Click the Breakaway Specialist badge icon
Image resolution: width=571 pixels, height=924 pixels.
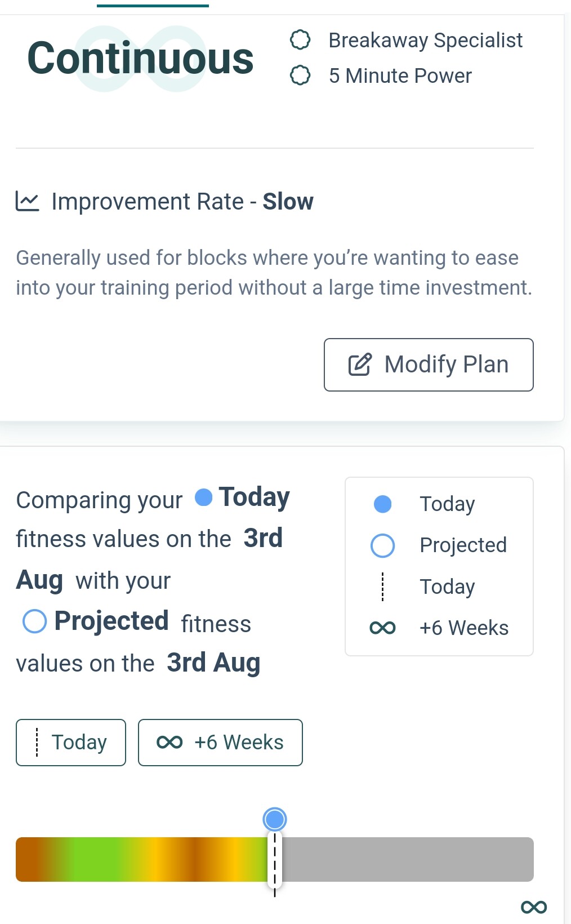(300, 40)
